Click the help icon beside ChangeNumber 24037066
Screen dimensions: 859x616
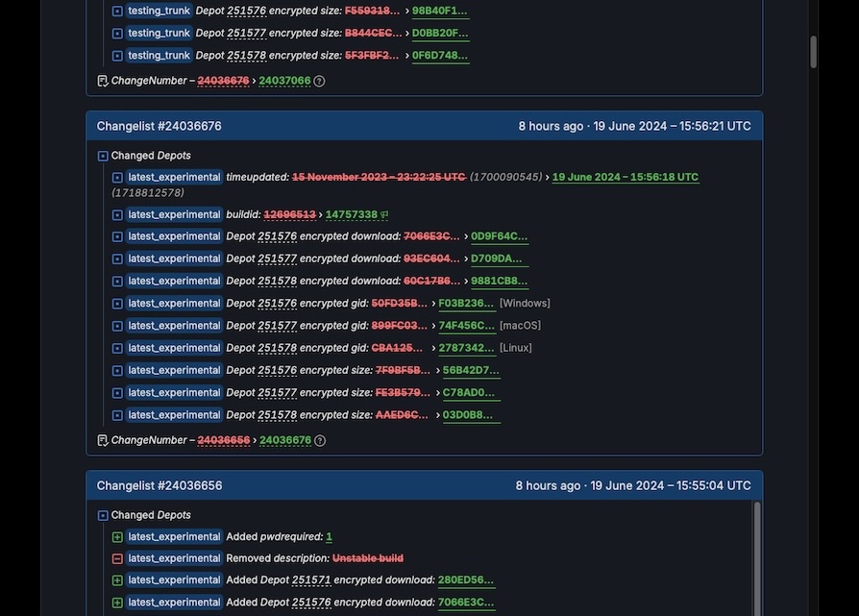319,81
